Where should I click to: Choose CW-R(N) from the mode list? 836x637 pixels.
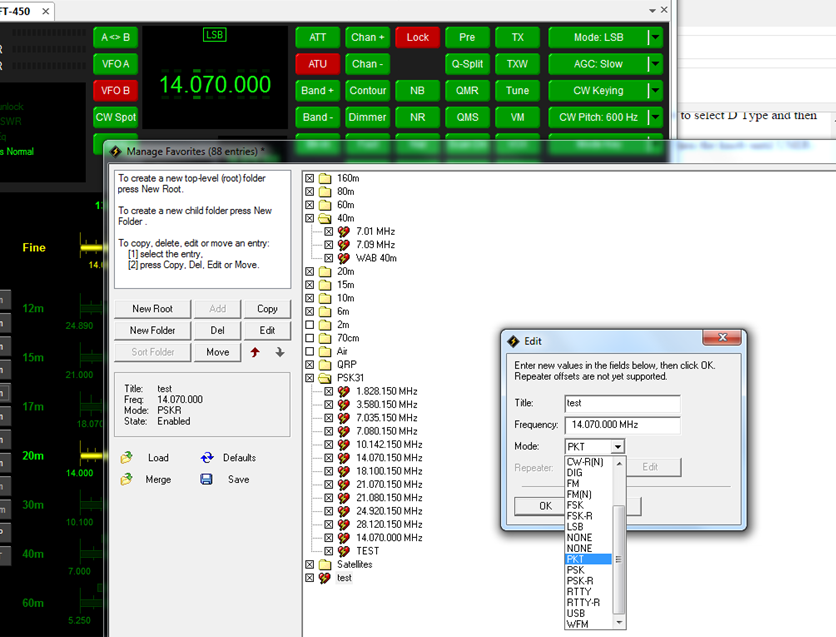[589, 462]
